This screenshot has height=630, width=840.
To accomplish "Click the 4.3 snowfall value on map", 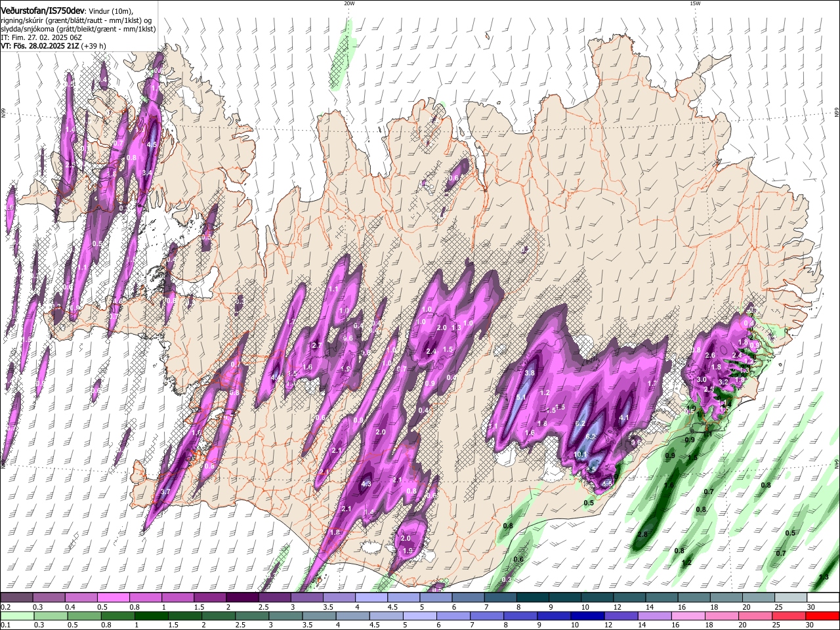I will [366, 484].
